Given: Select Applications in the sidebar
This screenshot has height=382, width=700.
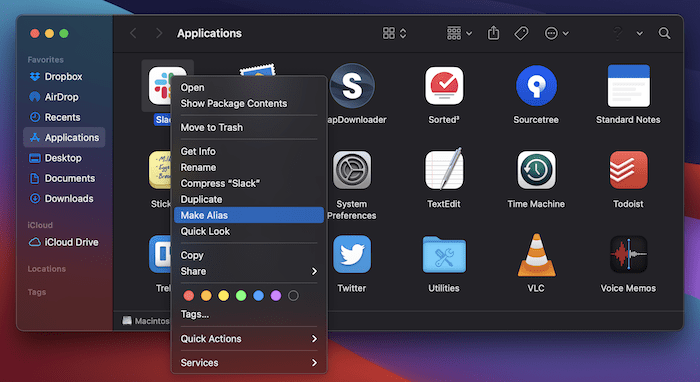Looking at the screenshot, I should tap(64, 137).
